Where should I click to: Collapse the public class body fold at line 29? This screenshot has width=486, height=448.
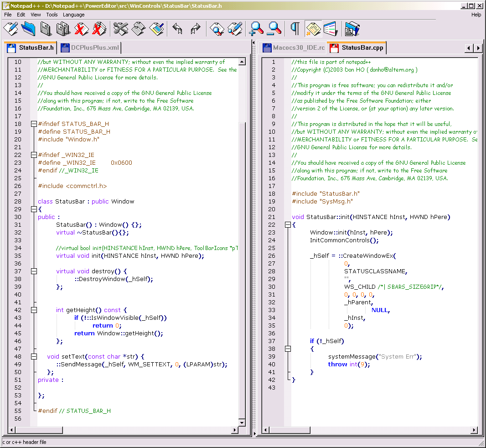point(34,209)
